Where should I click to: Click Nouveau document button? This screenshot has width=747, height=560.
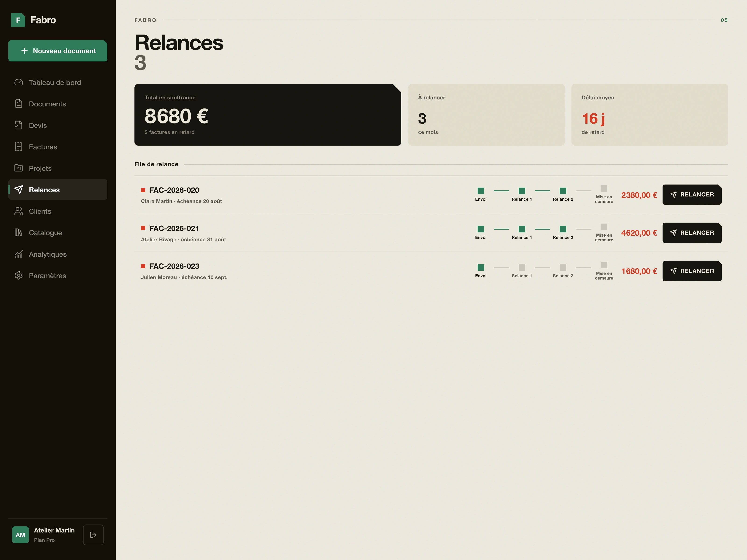(58, 51)
